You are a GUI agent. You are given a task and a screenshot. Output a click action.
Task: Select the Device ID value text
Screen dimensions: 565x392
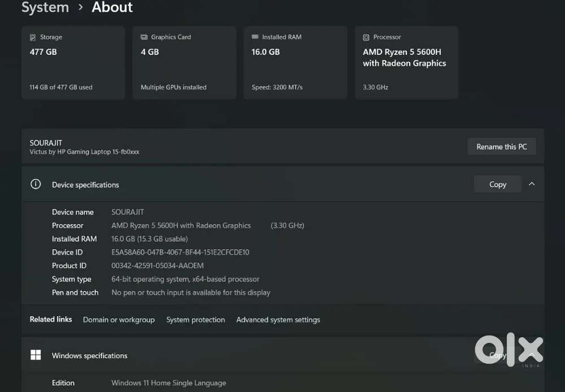click(x=180, y=252)
